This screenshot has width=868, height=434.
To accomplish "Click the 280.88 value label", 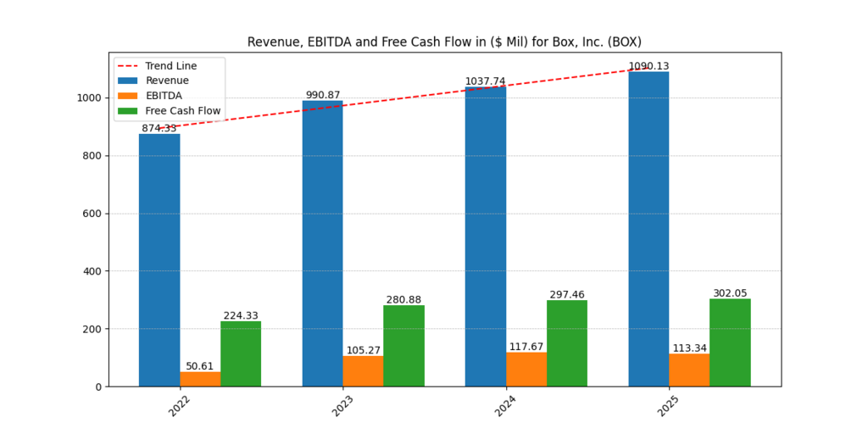I will 404,300.
